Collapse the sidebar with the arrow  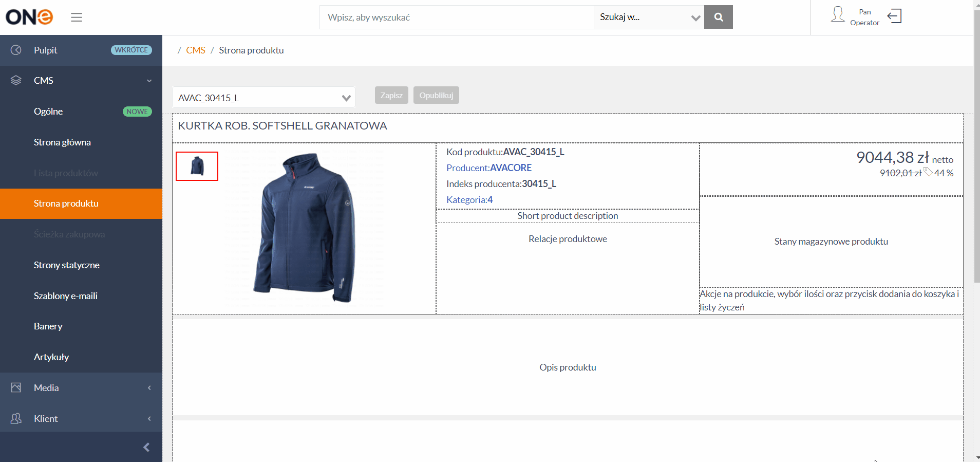click(x=146, y=447)
